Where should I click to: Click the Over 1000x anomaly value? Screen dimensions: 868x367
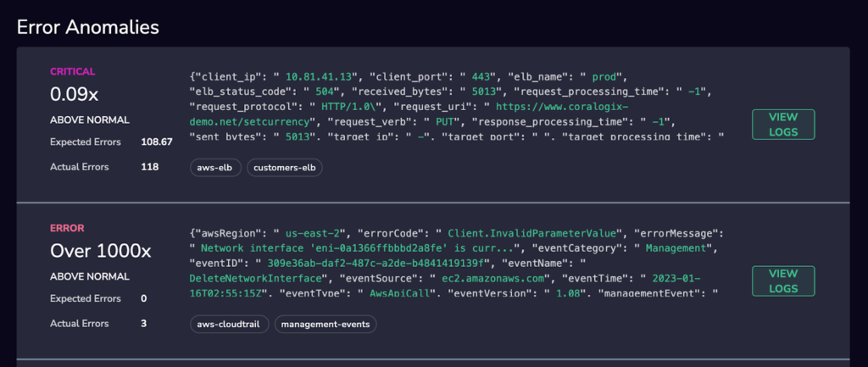pyautogui.click(x=100, y=252)
